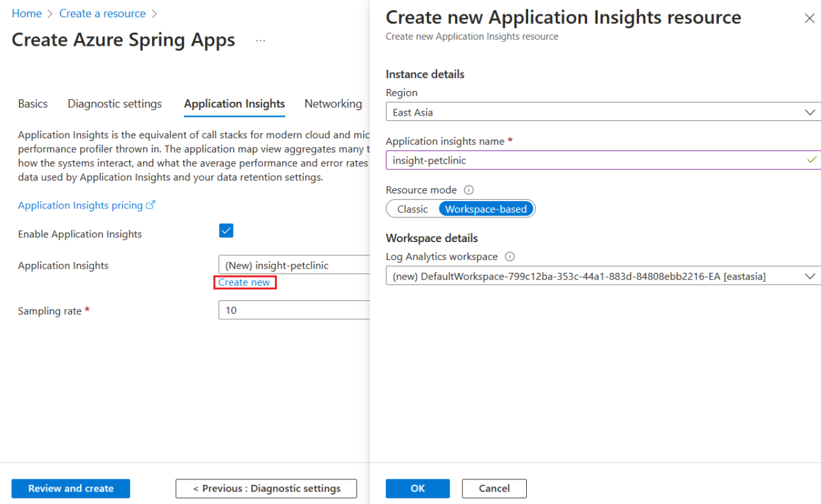The height and width of the screenshot is (504, 821).
Task: Open the Log Analytics workspace dropdown
Action: (x=602, y=276)
